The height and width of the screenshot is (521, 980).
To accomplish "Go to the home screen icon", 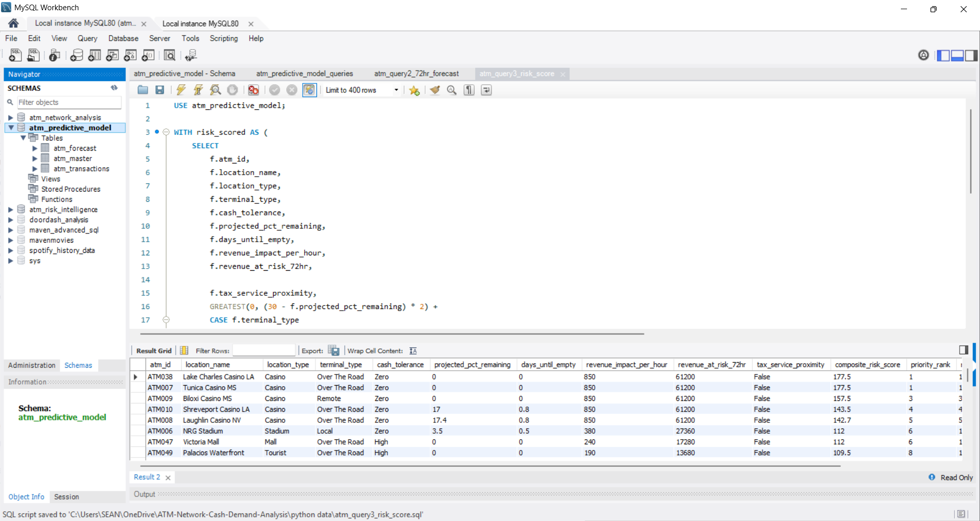I will (14, 23).
